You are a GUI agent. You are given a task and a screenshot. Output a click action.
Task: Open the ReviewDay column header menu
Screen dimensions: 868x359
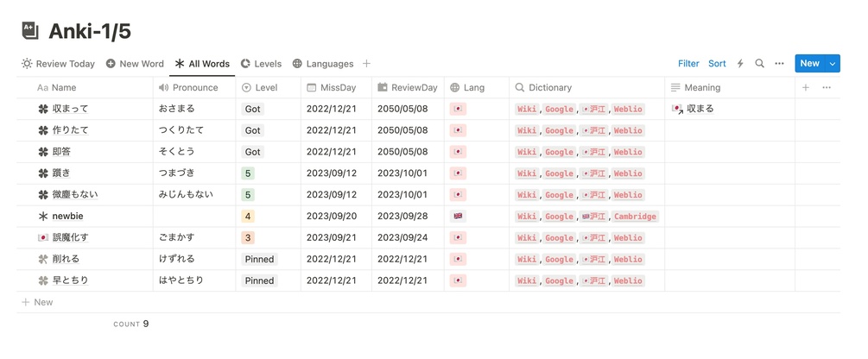[x=408, y=87]
